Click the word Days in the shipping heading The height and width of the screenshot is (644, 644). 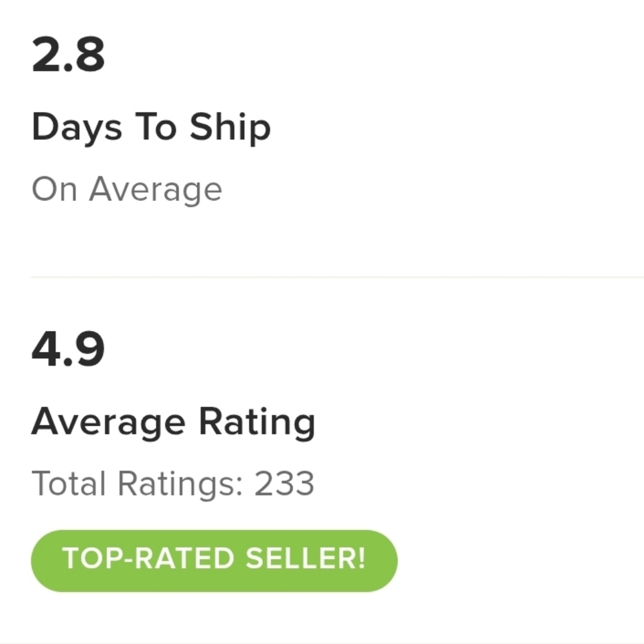pos(77,129)
